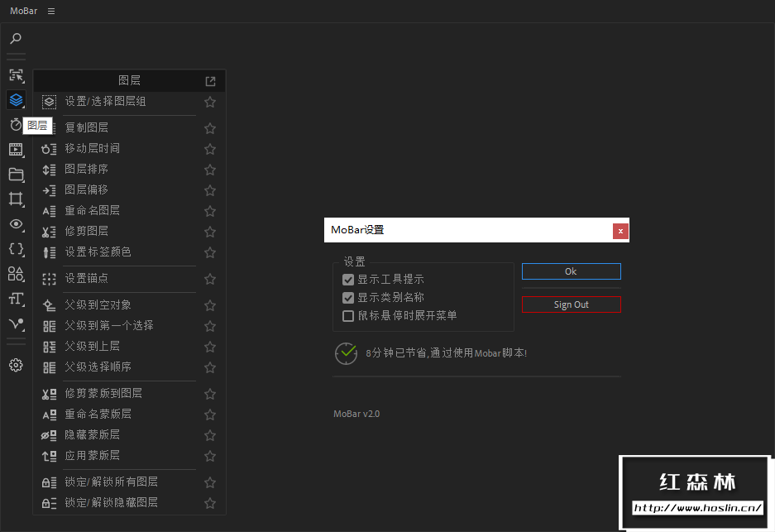Uncheck 显示工具提示 checkbox
Screen dimensions: 775x532
click(348, 280)
